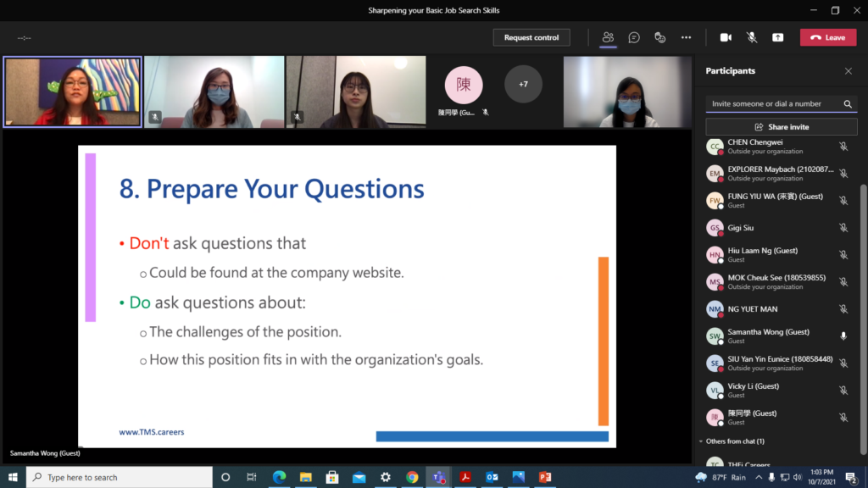This screenshot has width=868, height=488.
Task: Show hidden system tray icons
Action: click(x=759, y=477)
